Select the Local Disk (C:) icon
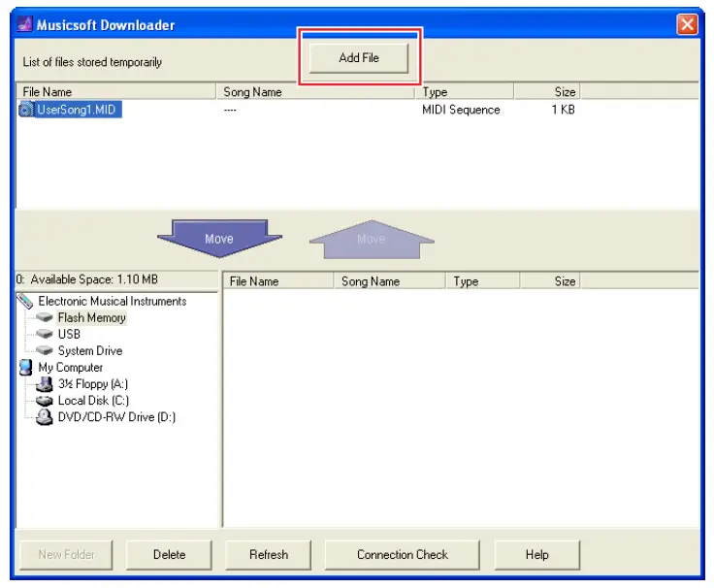714x588 pixels. pyautogui.click(x=45, y=401)
